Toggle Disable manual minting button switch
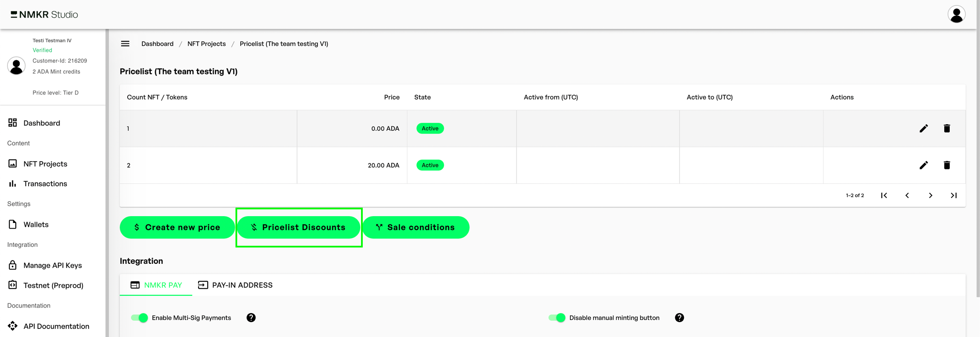 (557, 318)
